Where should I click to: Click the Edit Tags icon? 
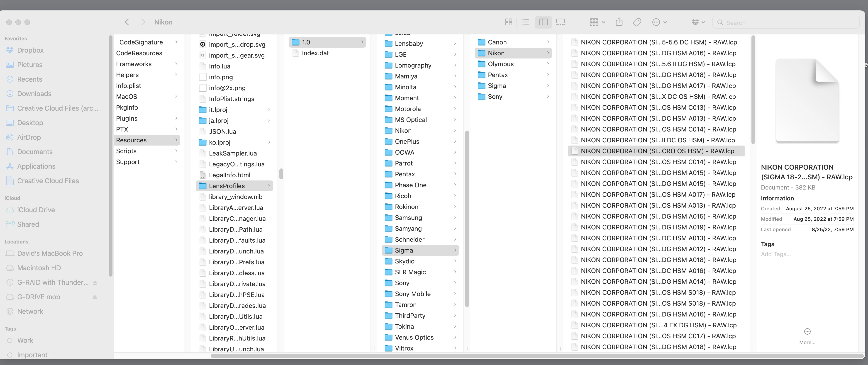pos(637,22)
